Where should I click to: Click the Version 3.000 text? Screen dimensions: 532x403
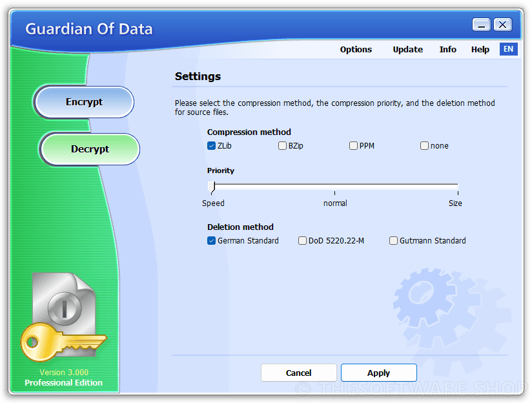tap(64, 373)
